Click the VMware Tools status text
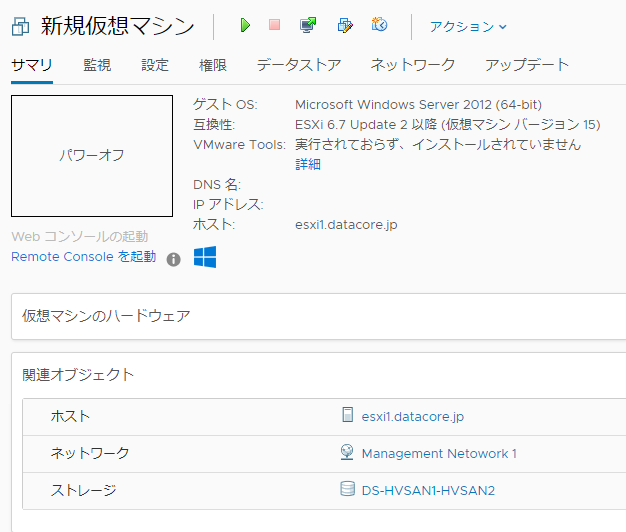 click(x=438, y=144)
